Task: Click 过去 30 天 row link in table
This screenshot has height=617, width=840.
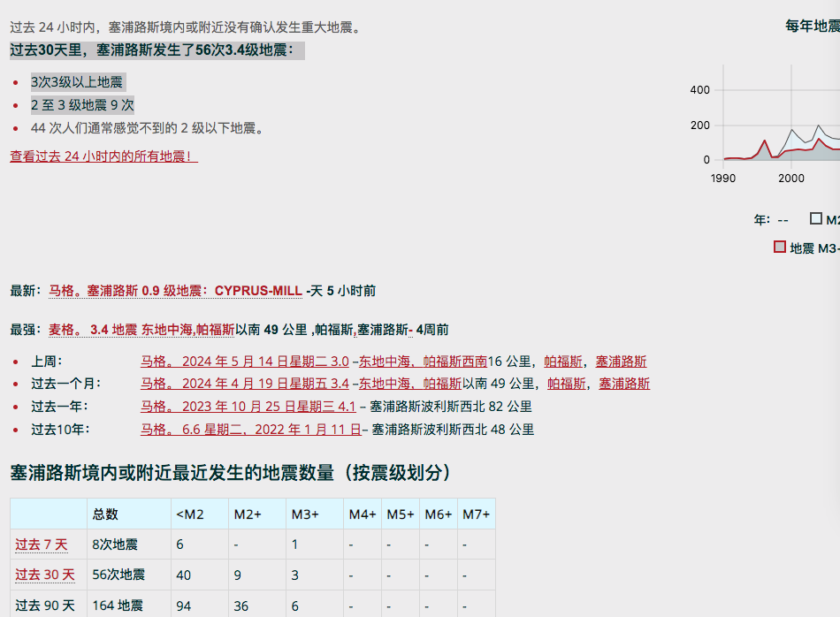Action: [45, 575]
